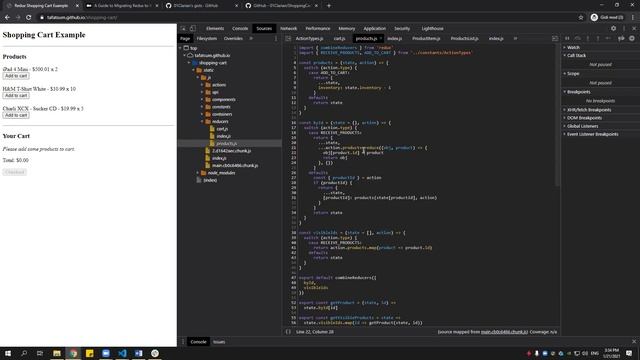Click the step over debugger icon
Viewport: 640px width, 360px height.
click(x=578, y=38)
